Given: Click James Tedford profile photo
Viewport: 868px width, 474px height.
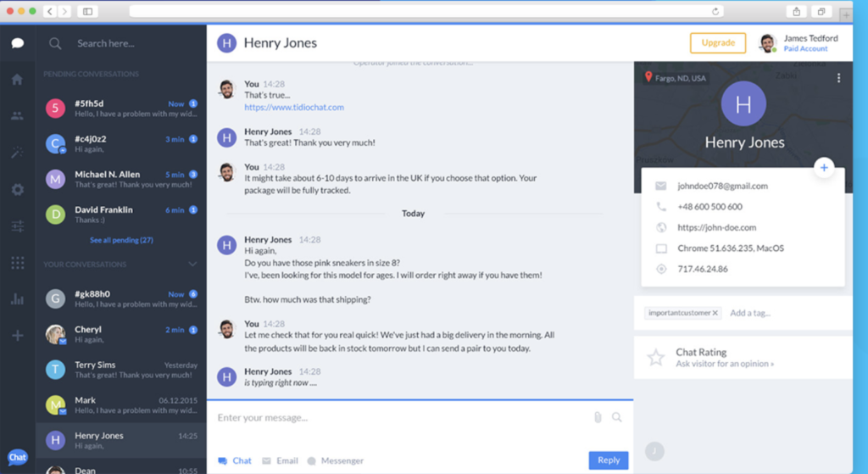Looking at the screenshot, I should pos(767,42).
